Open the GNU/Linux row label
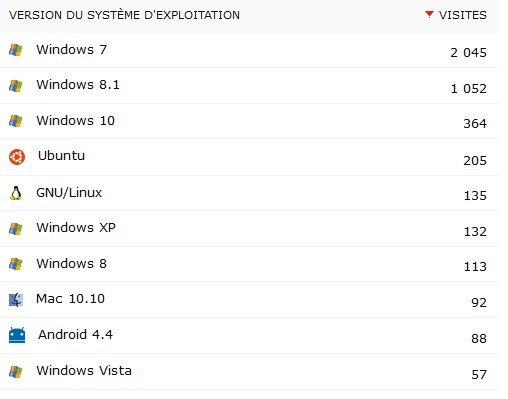The height and width of the screenshot is (399, 508). coord(69,193)
